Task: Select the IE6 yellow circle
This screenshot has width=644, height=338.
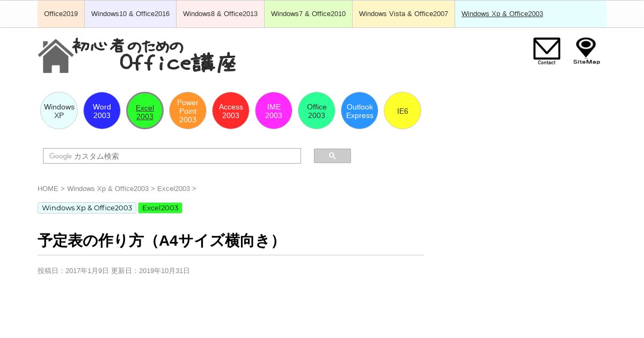Action: [x=402, y=111]
